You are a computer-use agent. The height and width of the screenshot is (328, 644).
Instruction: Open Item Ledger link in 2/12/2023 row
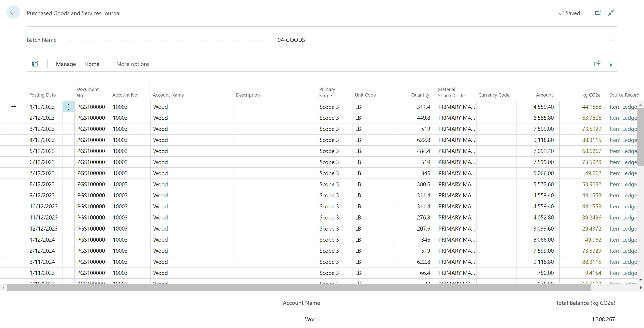point(623,118)
